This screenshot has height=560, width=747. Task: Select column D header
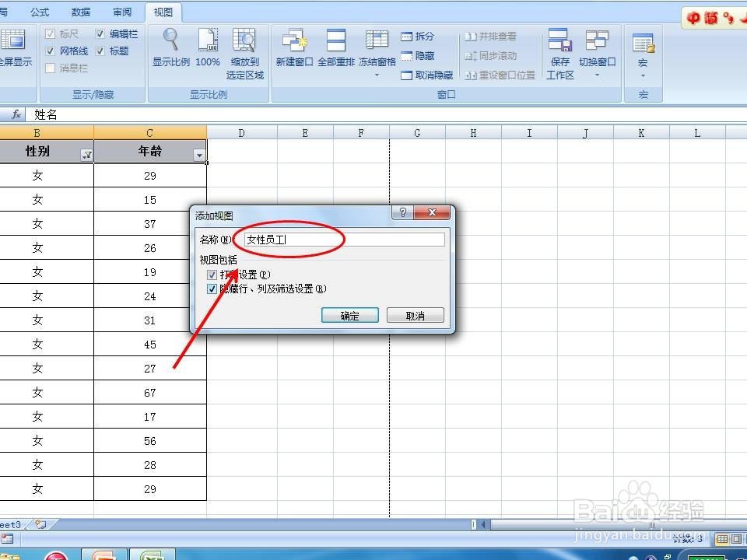pos(241,133)
